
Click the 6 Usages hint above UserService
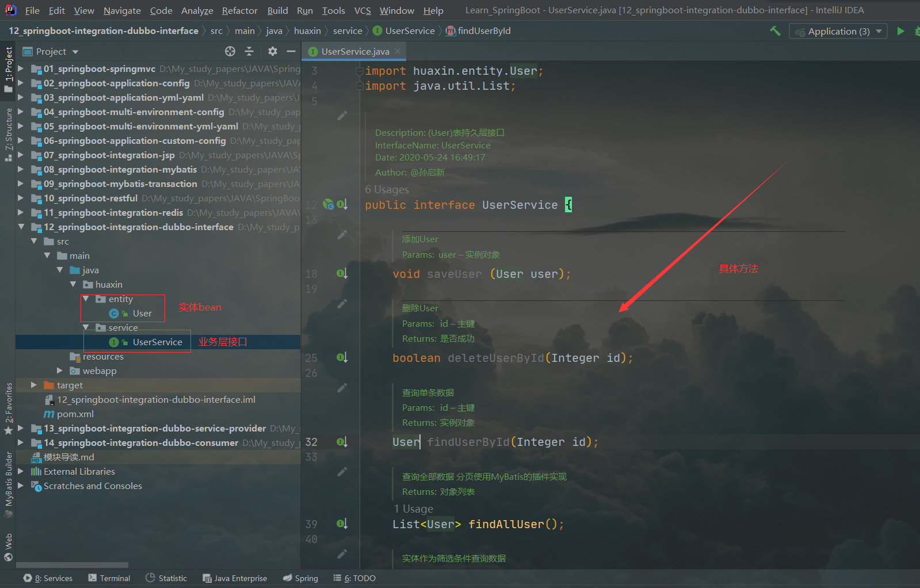(387, 189)
